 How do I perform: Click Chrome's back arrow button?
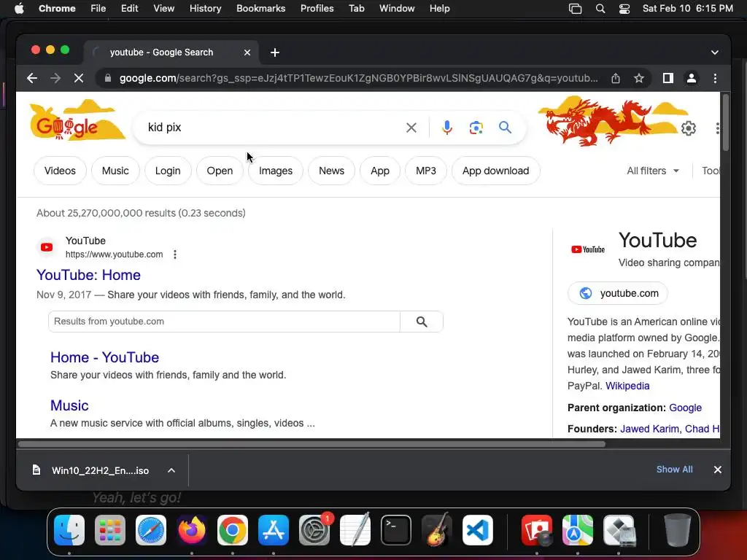[x=32, y=78]
